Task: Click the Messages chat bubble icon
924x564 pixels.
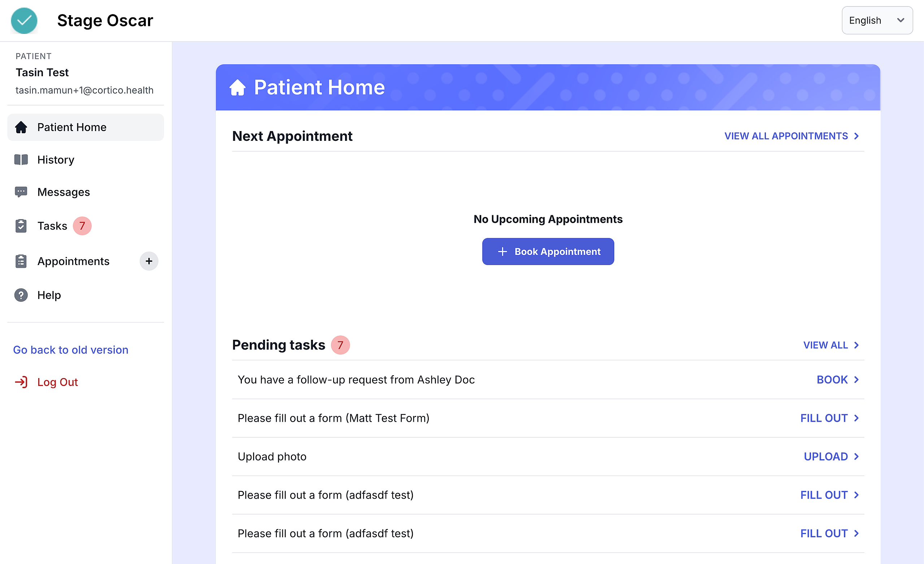Action: pyautogui.click(x=21, y=192)
